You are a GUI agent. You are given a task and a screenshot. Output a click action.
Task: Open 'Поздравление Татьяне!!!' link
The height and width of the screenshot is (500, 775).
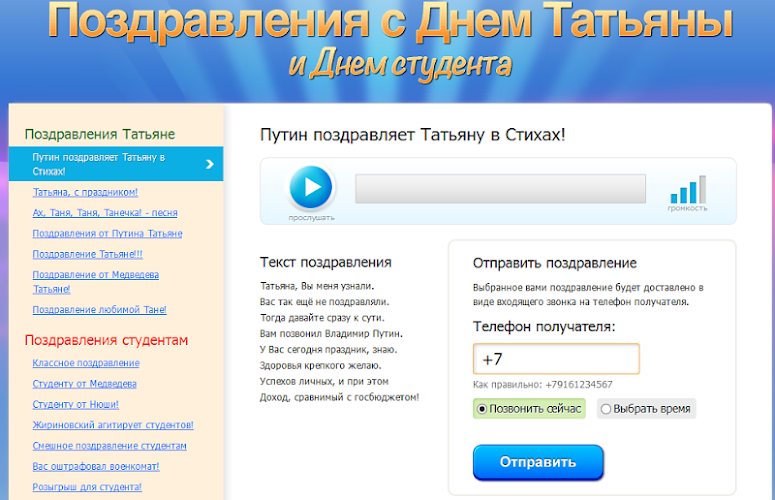pyautogui.click(x=87, y=254)
